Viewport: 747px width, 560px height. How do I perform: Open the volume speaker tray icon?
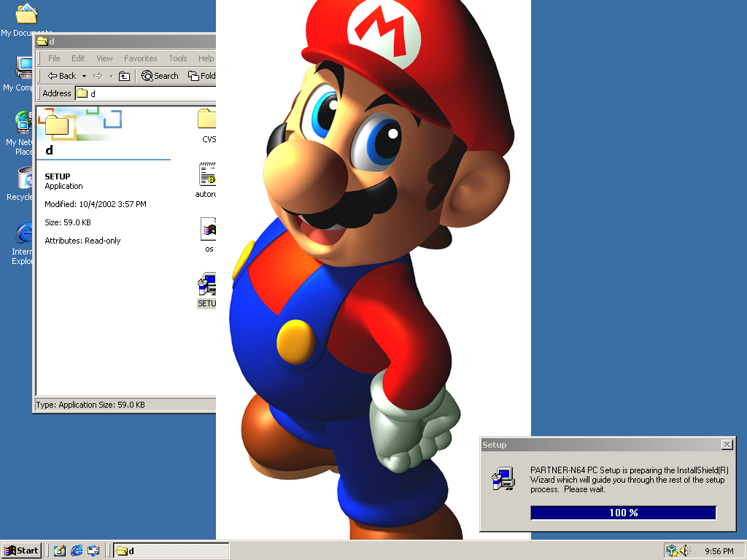tap(686, 551)
